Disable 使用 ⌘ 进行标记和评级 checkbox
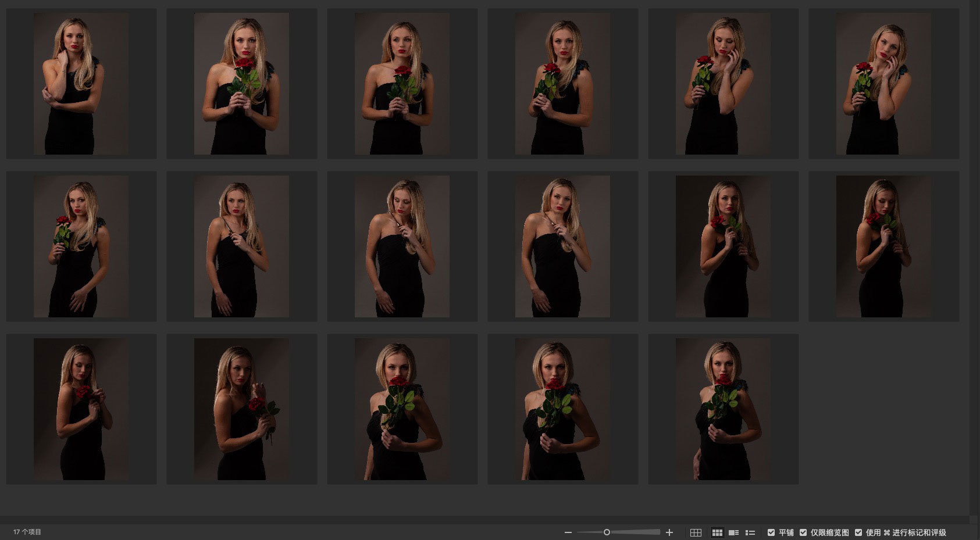 (858, 532)
